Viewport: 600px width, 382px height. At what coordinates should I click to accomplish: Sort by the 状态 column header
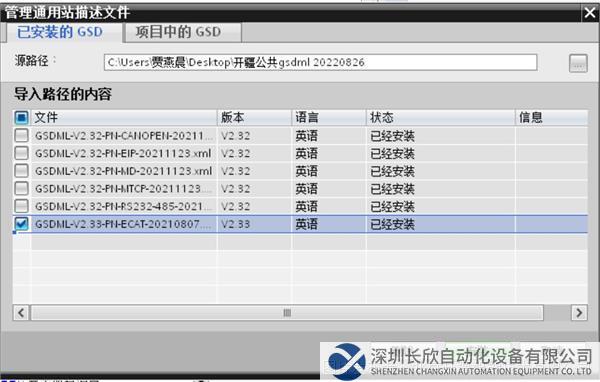pos(440,117)
